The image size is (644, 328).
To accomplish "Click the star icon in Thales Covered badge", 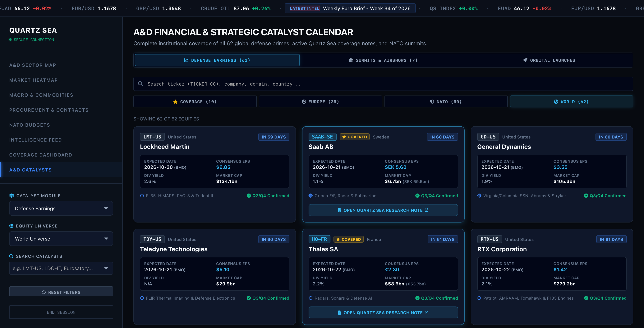I will [338, 239].
